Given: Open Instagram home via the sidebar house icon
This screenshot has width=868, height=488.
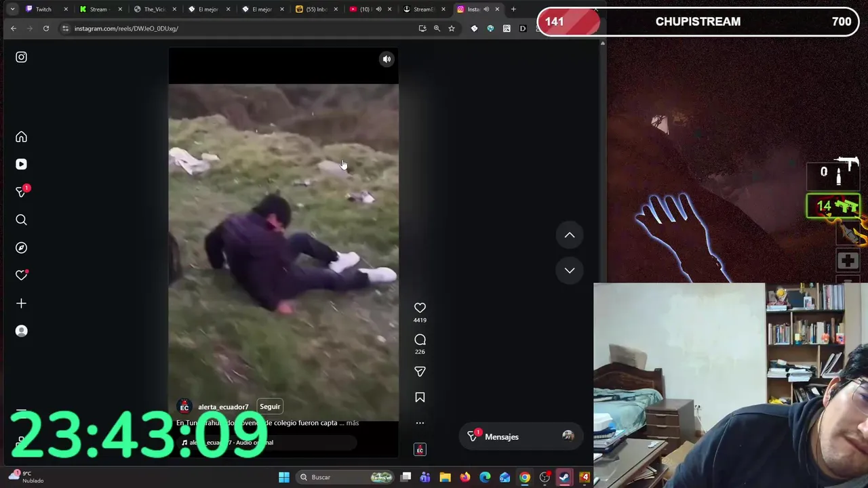Looking at the screenshot, I should point(21,137).
